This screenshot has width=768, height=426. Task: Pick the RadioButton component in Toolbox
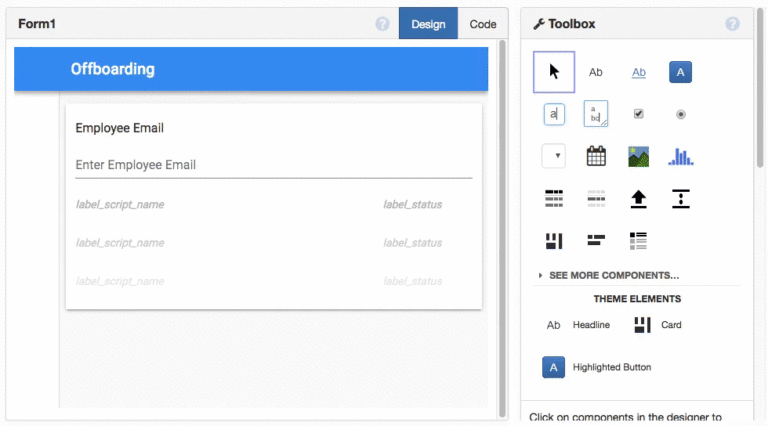(x=680, y=114)
